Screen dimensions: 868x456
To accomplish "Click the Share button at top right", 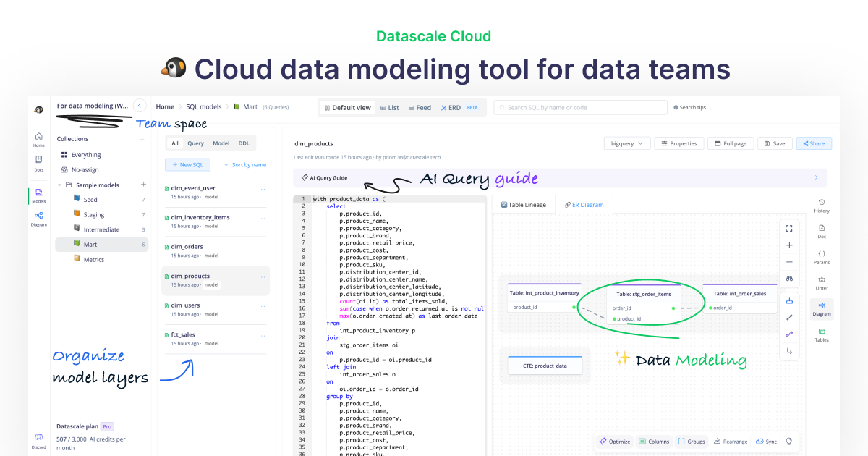I will point(813,143).
